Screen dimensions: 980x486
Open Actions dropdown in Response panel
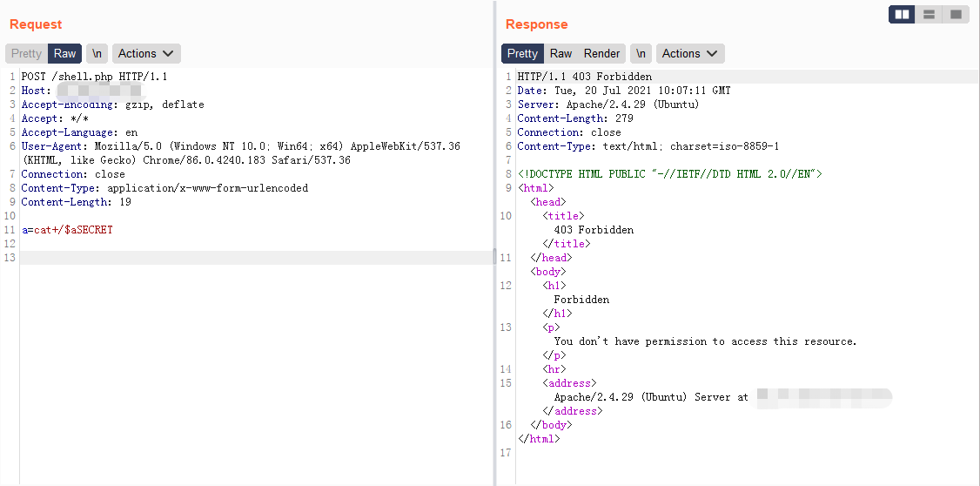(690, 54)
